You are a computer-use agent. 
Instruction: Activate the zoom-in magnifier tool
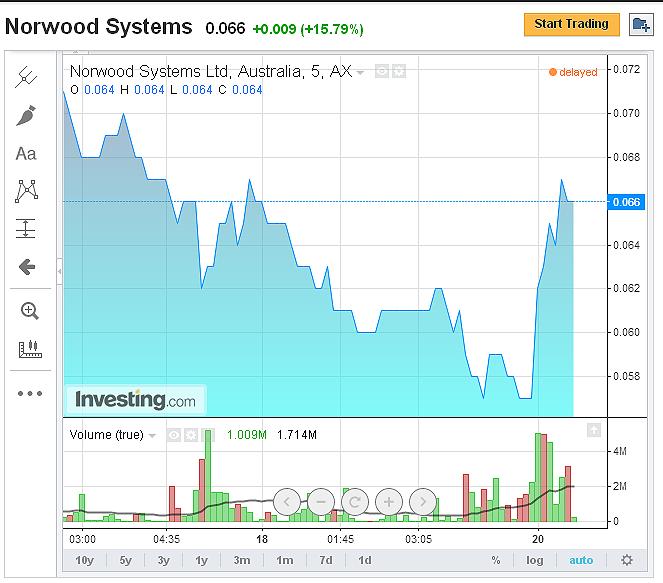click(29, 311)
